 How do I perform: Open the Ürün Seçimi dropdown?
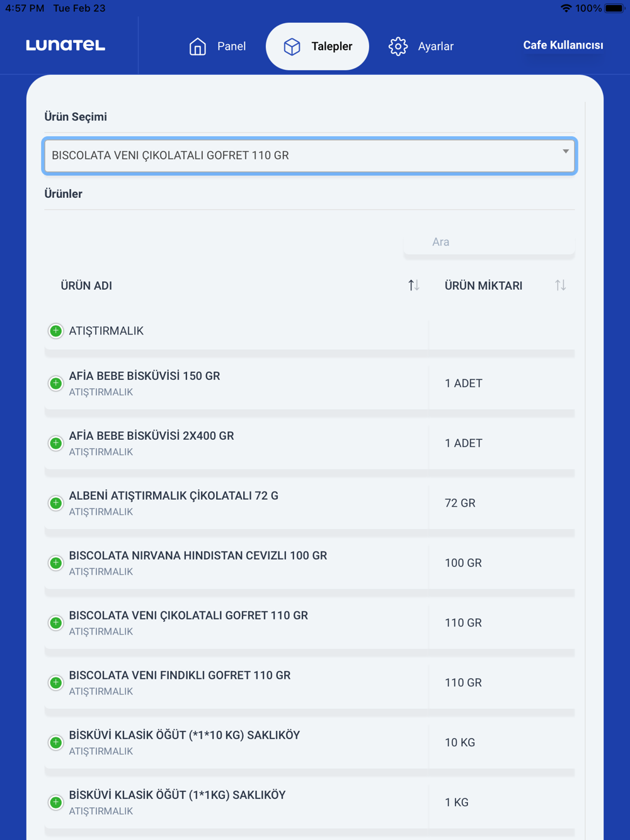point(309,156)
